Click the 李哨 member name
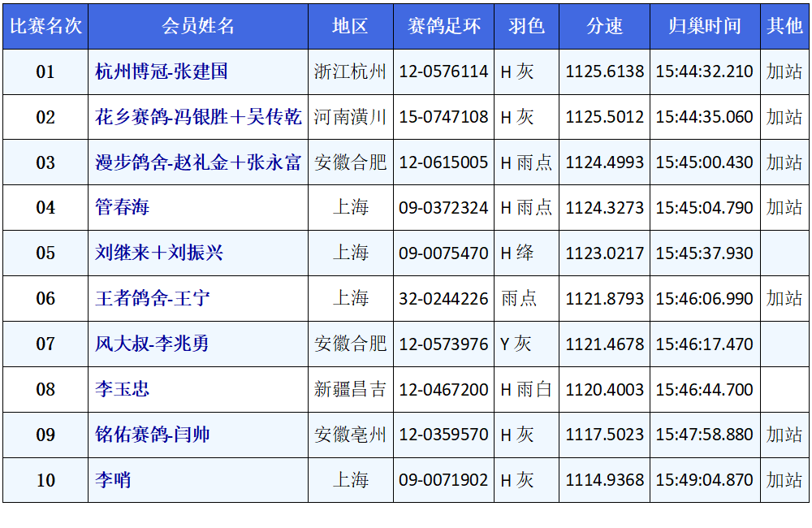The image size is (812, 528). pos(113,480)
